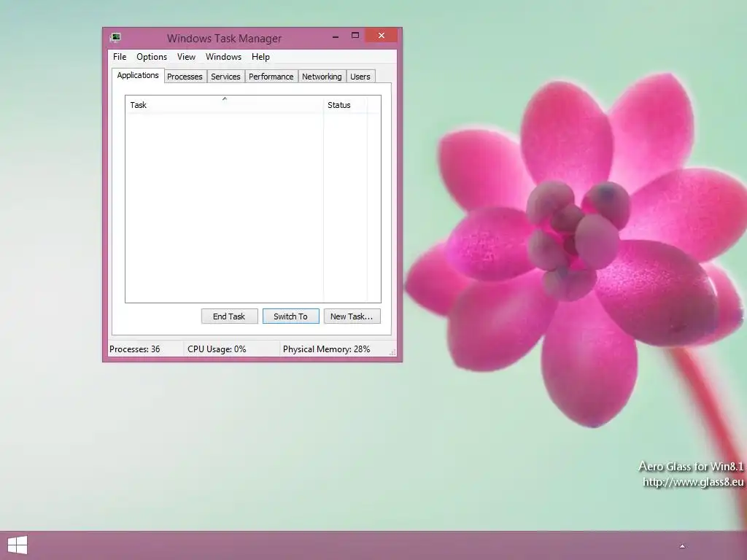This screenshot has height=560, width=747.
Task: Click the Processes: 36 status text
Action: [135, 349]
